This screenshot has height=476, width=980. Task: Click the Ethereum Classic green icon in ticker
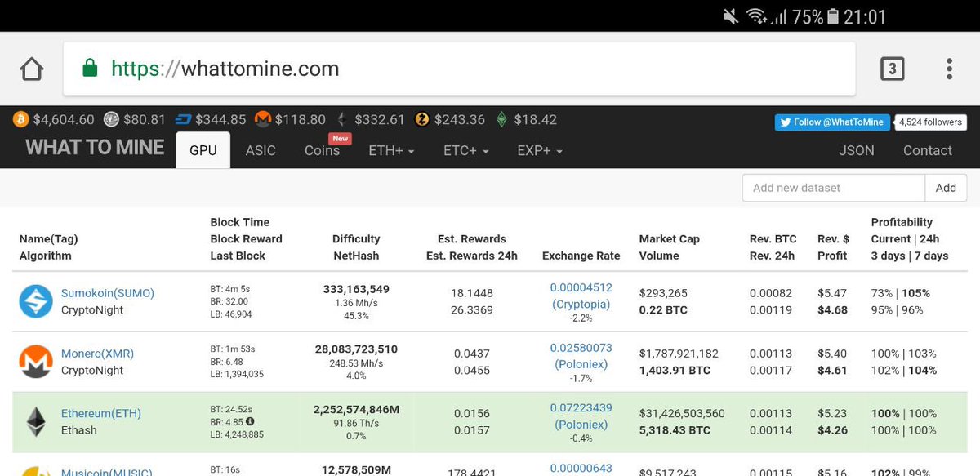(x=501, y=120)
